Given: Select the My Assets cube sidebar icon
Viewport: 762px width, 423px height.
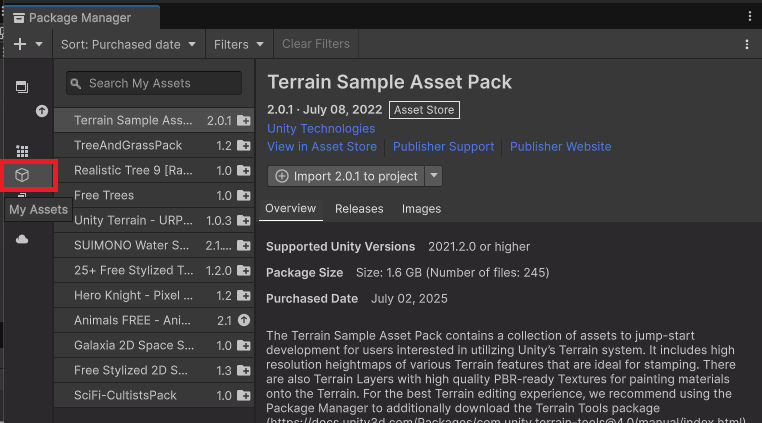Looking at the screenshot, I should coord(22,175).
